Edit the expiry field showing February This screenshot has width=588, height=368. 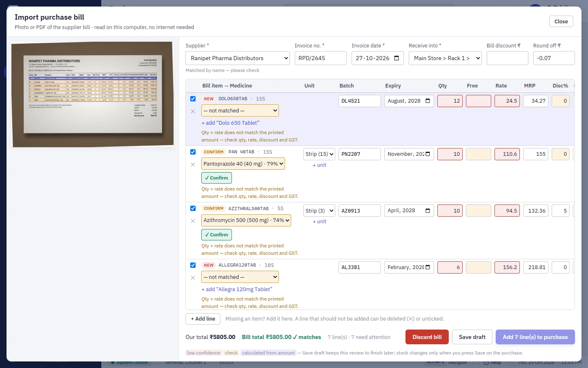pyautogui.click(x=409, y=267)
